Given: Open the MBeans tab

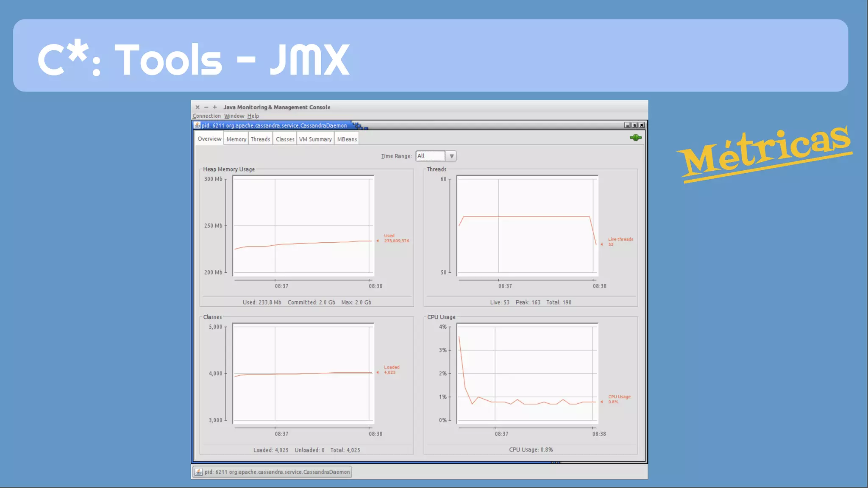Looking at the screenshot, I should click(347, 139).
